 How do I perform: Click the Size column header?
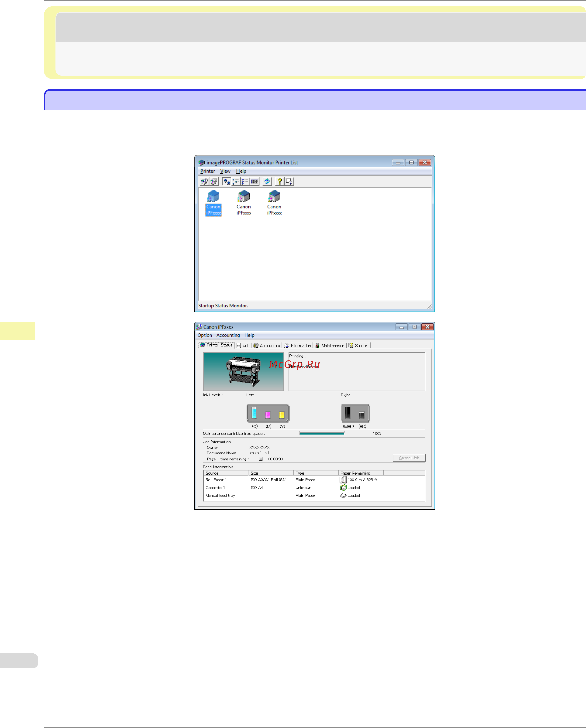[271, 473]
